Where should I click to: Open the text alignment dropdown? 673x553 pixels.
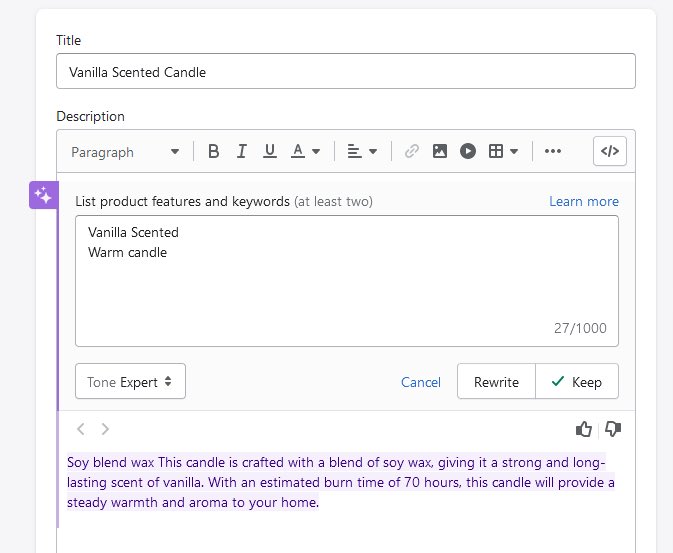click(361, 151)
